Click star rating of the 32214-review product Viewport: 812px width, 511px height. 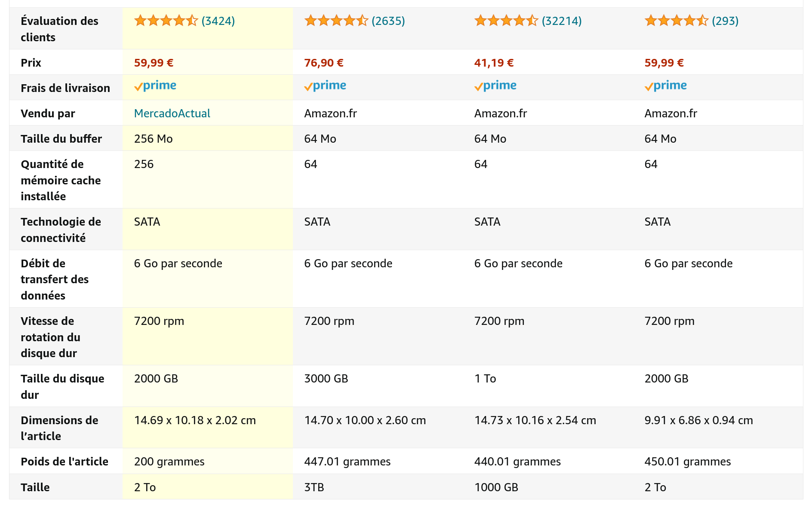coord(506,21)
